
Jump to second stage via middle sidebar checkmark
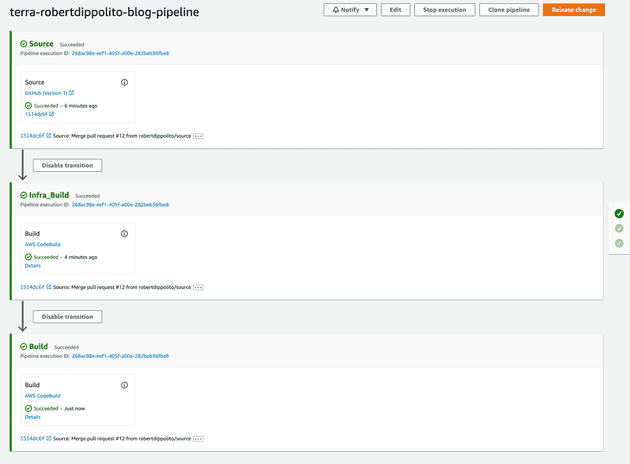tap(619, 229)
